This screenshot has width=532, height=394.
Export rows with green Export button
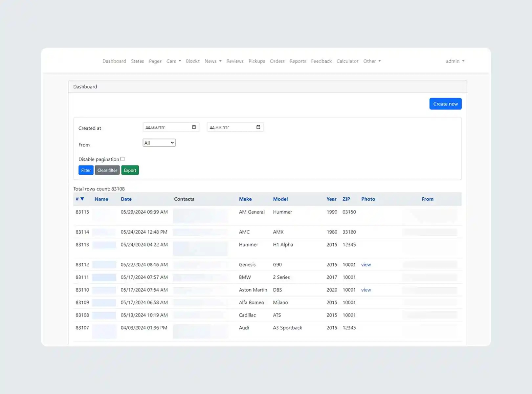130,170
